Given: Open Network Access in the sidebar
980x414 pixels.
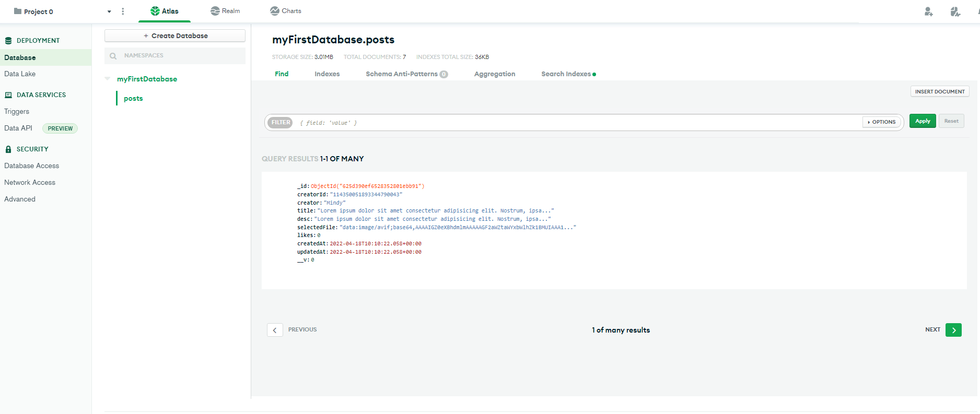Looking at the screenshot, I should click(30, 182).
